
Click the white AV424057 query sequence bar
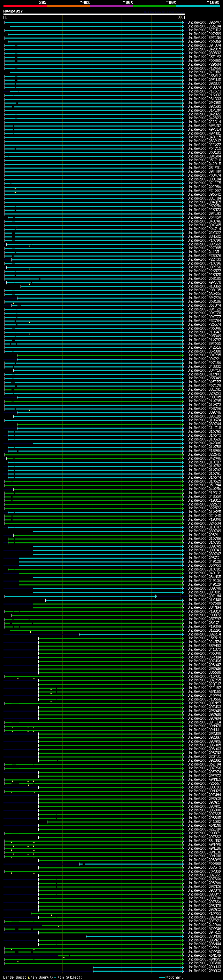tap(94, 15)
